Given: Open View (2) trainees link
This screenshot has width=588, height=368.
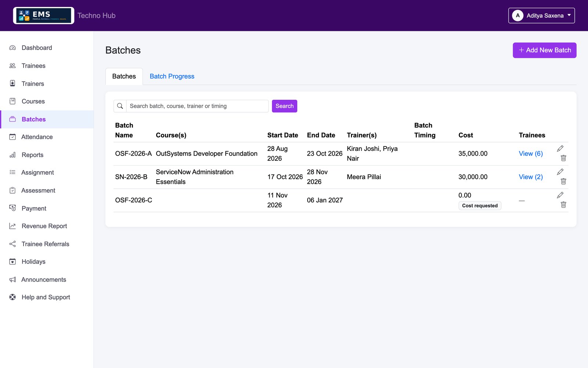Looking at the screenshot, I should pyautogui.click(x=531, y=177).
